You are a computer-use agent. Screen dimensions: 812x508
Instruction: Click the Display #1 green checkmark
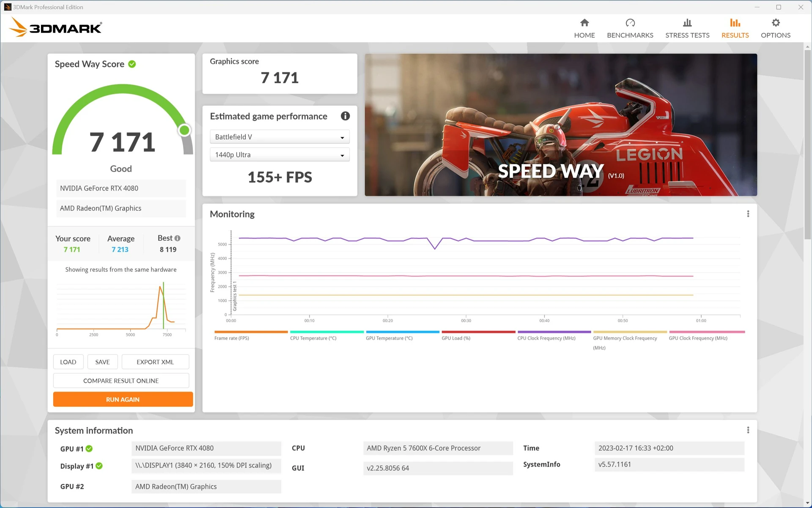pos(99,466)
